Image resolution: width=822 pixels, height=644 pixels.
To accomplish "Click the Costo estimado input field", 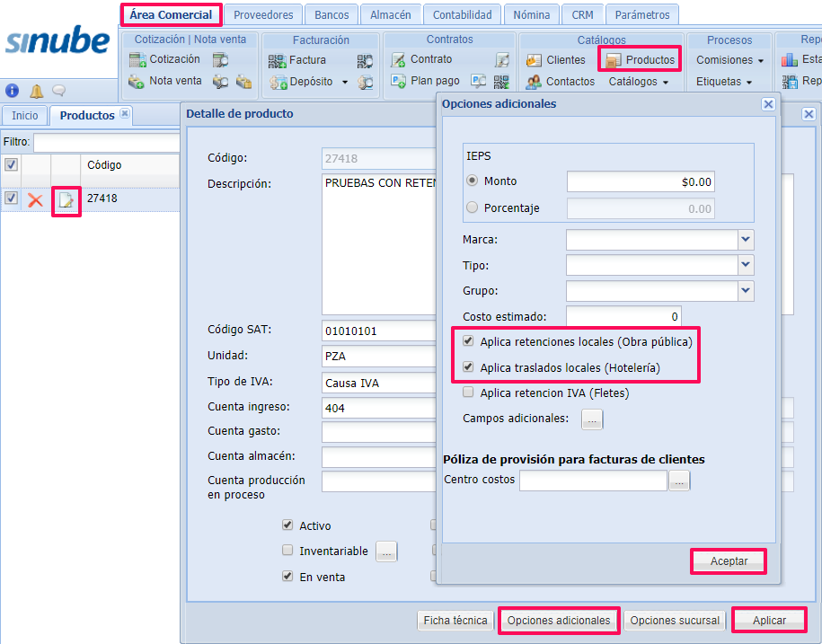I will point(623,317).
